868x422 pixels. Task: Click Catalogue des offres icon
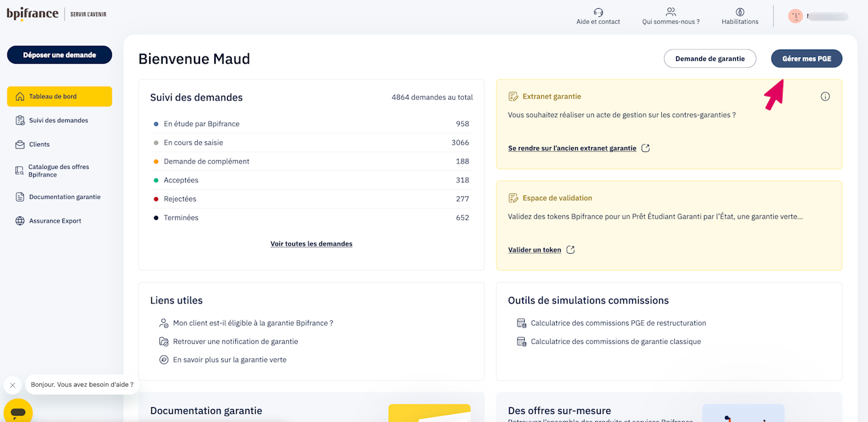tap(20, 170)
